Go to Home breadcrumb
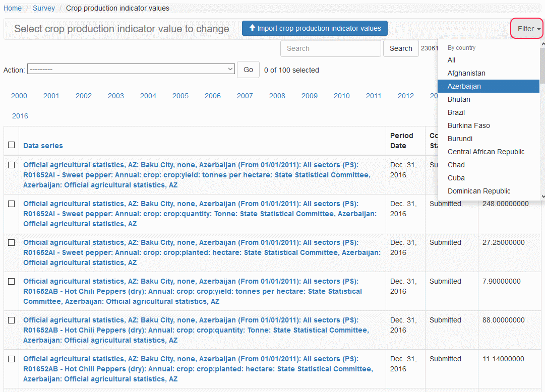 point(13,8)
